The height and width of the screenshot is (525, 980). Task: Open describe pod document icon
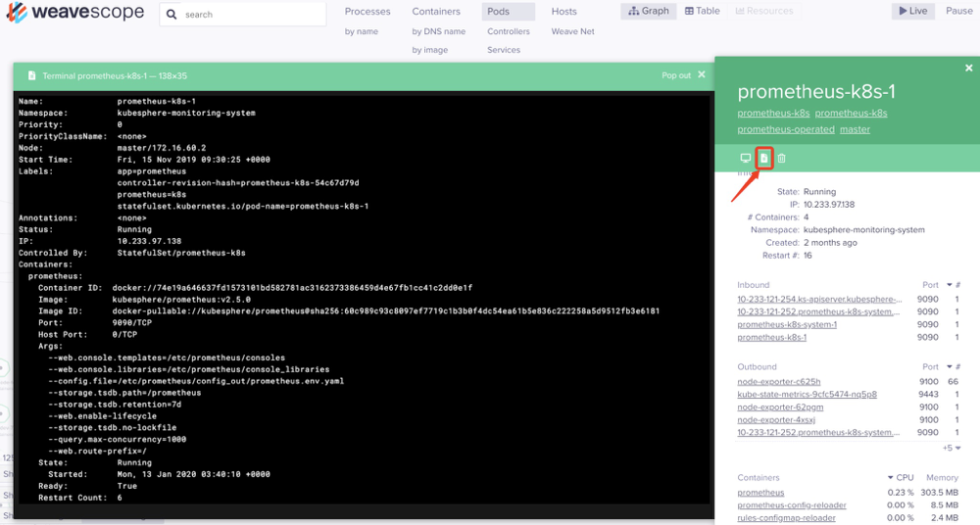763,158
